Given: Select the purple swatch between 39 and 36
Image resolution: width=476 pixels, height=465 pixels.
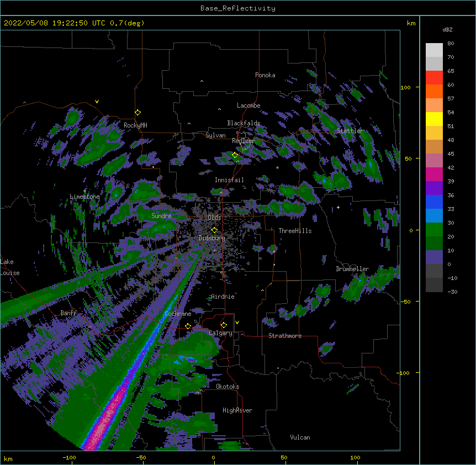Looking at the screenshot, I should (434, 188).
